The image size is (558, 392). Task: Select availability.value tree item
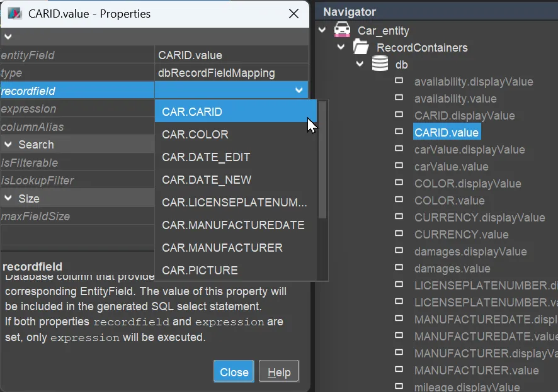click(x=455, y=98)
